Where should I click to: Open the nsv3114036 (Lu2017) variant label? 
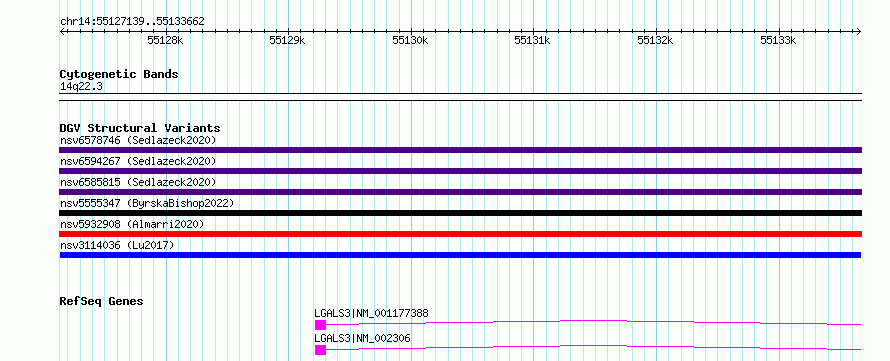(117, 245)
